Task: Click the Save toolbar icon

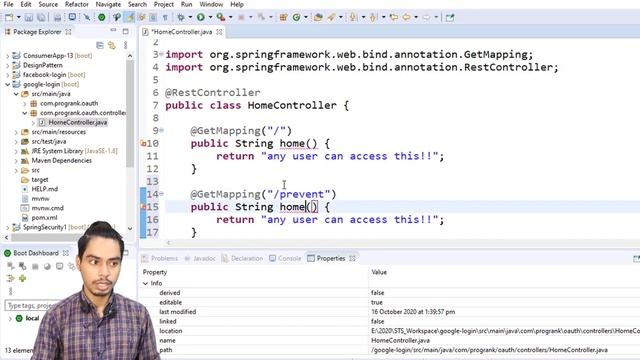Action: tap(29, 18)
